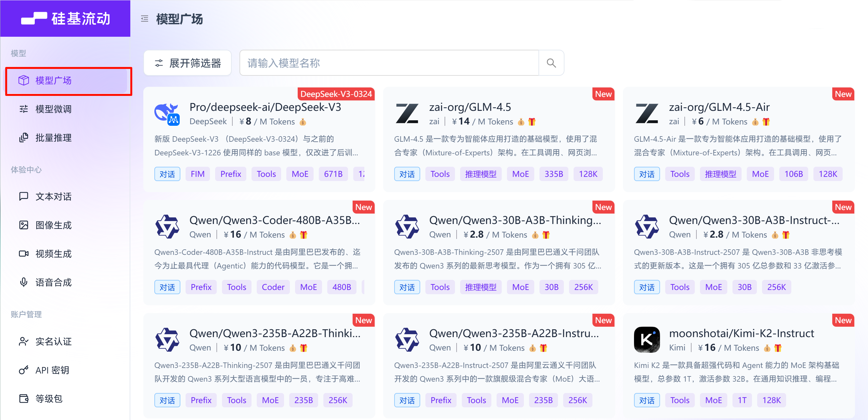
Task: Click Tools tag on DeepSeek-V3 card
Action: (266, 174)
